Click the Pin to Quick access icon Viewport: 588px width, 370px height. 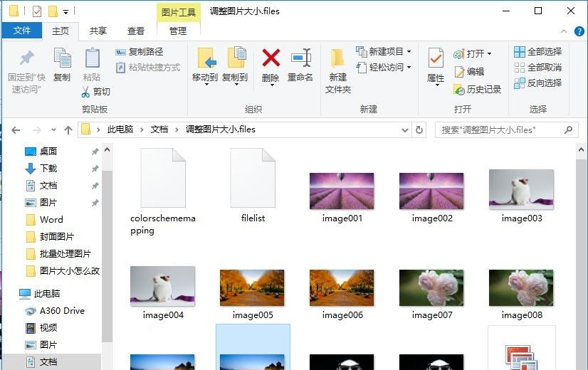pos(26,58)
